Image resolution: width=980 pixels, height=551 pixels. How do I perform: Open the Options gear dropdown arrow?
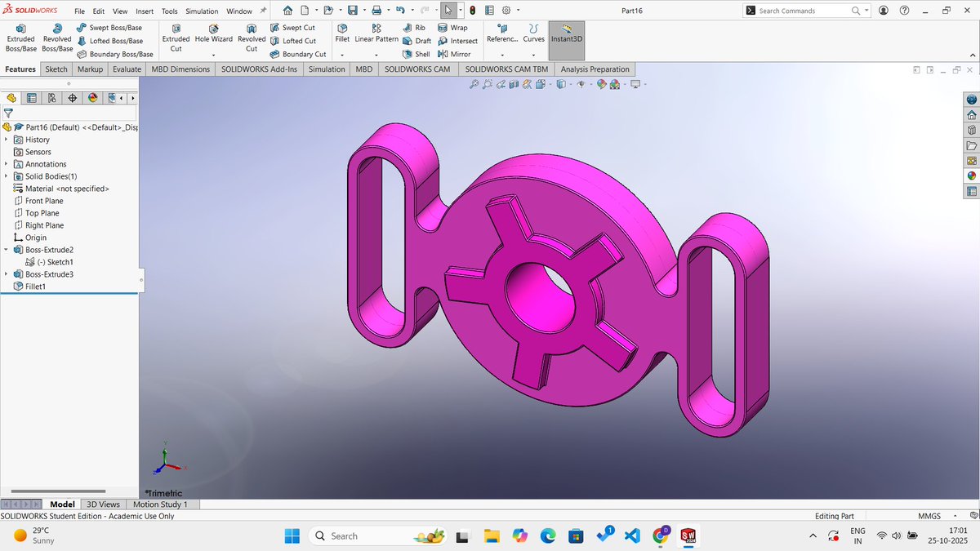pyautogui.click(x=518, y=11)
